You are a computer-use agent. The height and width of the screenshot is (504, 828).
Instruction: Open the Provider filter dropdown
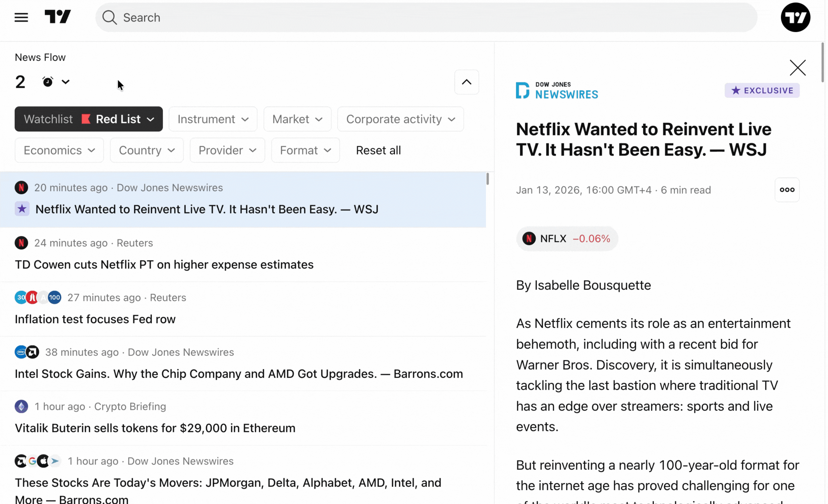pos(227,150)
